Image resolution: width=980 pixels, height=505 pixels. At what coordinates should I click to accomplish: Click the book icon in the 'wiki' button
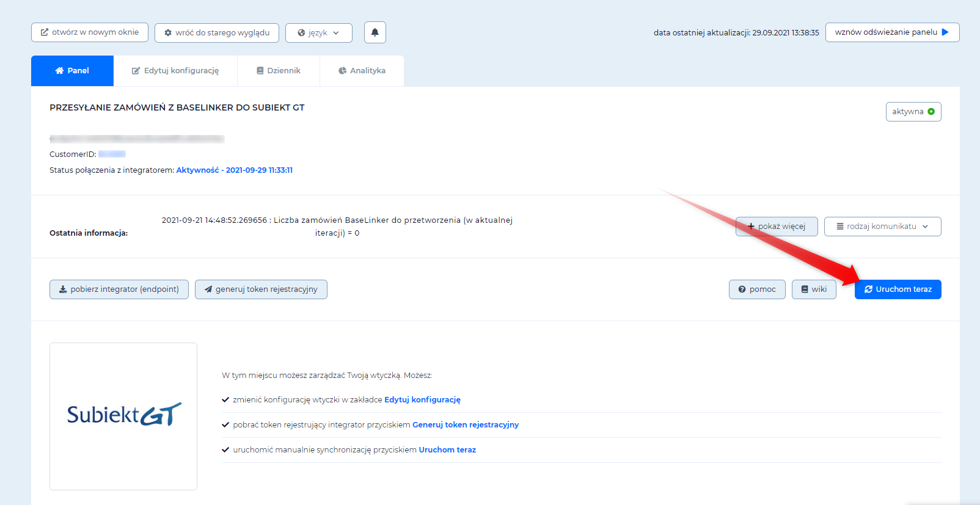(805, 289)
